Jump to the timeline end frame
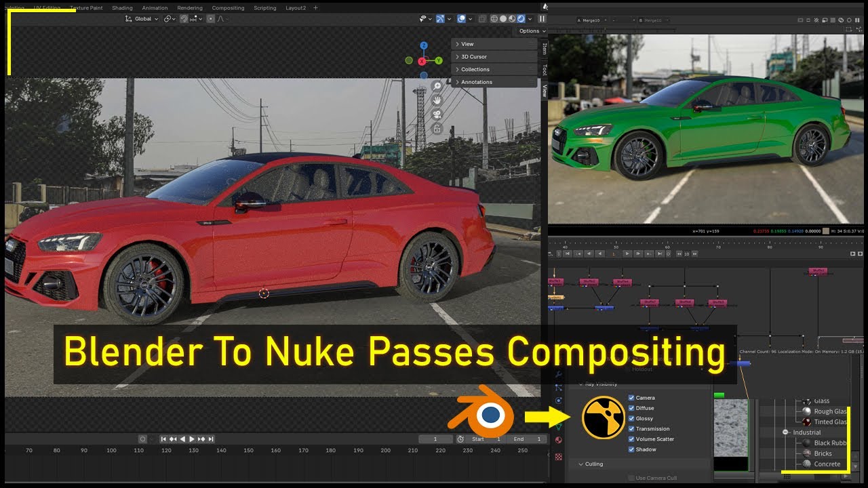The image size is (868, 488). tap(211, 439)
